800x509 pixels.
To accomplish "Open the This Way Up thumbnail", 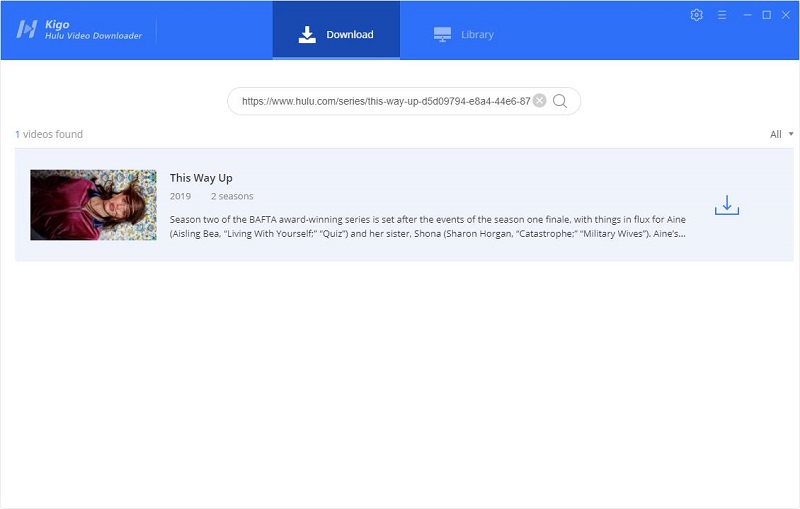I will tap(93, 205).
